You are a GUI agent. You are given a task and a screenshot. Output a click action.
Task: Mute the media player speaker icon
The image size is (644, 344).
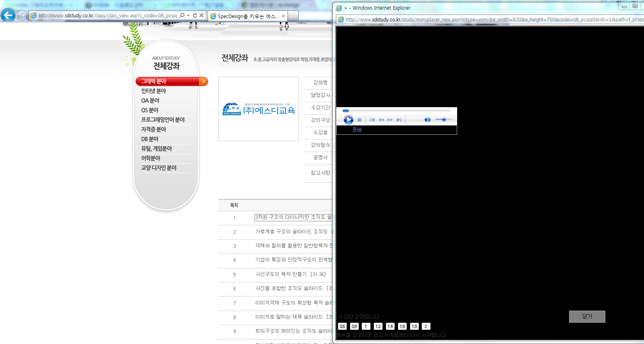click(x=427, y=119)
